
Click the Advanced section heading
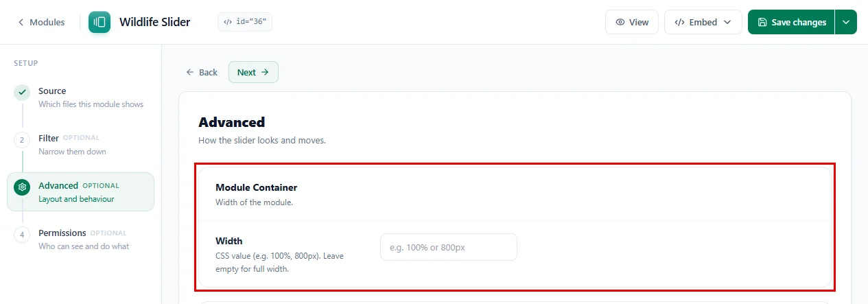coord(232,122)
